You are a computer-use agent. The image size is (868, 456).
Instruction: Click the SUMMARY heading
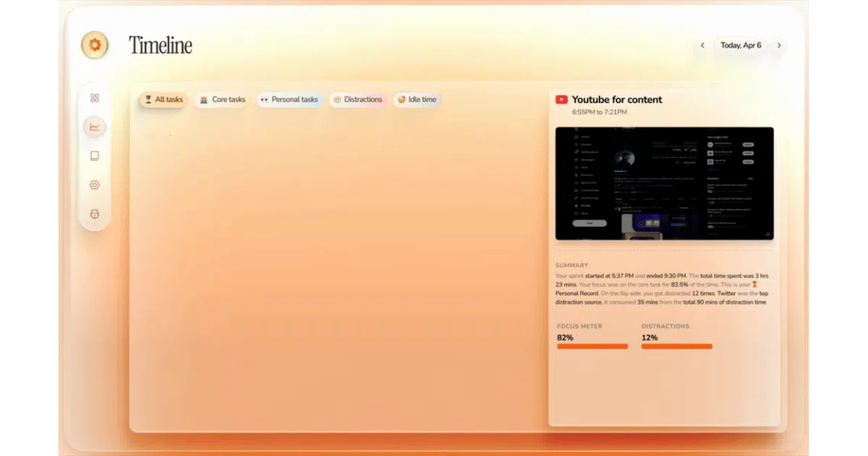click(571, 266)
